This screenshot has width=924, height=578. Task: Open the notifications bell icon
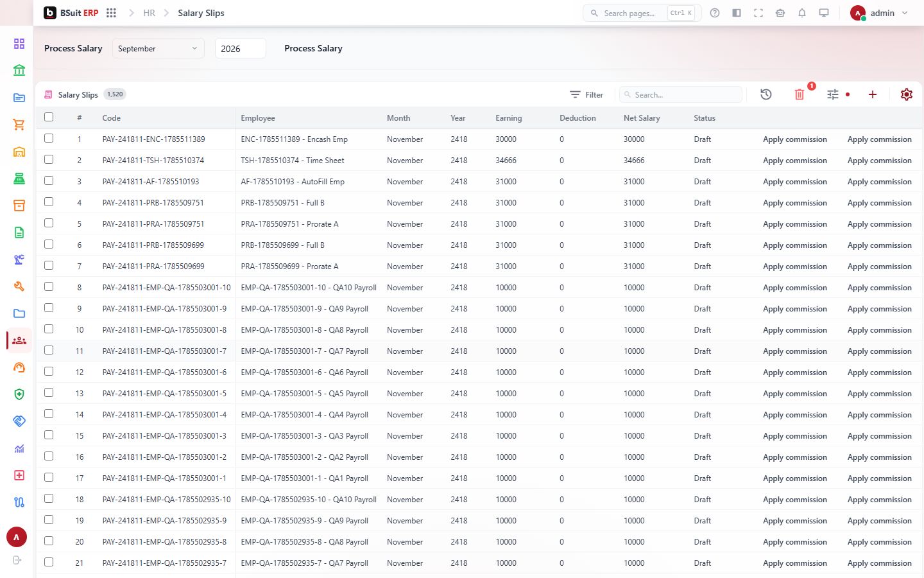(x=802, y=13)
